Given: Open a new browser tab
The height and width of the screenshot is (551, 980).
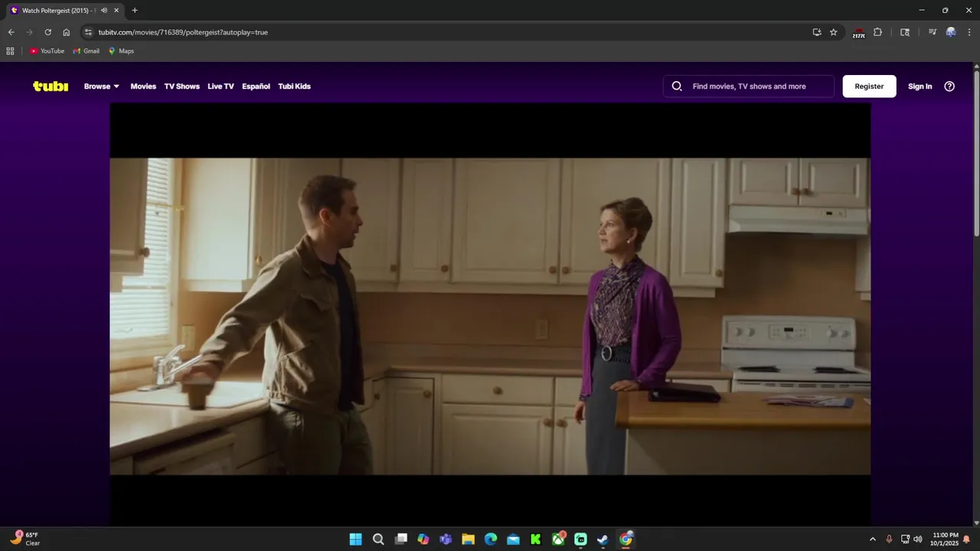Looking at the screenshot, I should tap(135, 10).
